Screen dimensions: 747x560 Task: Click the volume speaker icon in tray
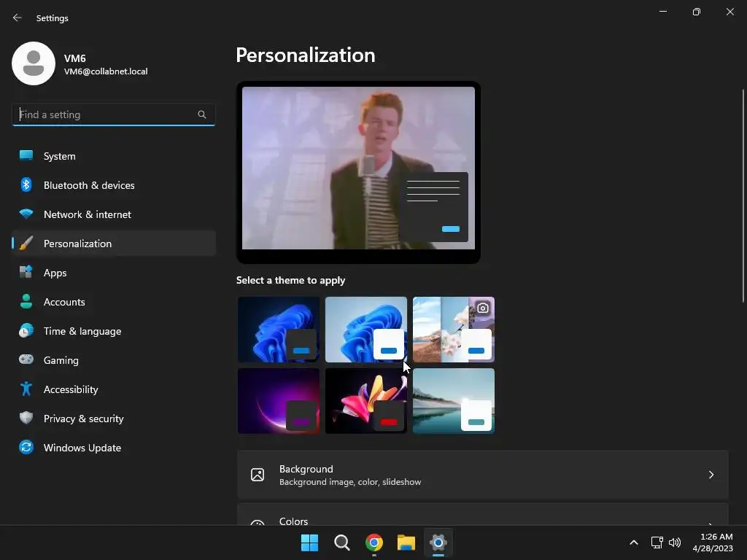pyautogui.click(x=675, y=542)
